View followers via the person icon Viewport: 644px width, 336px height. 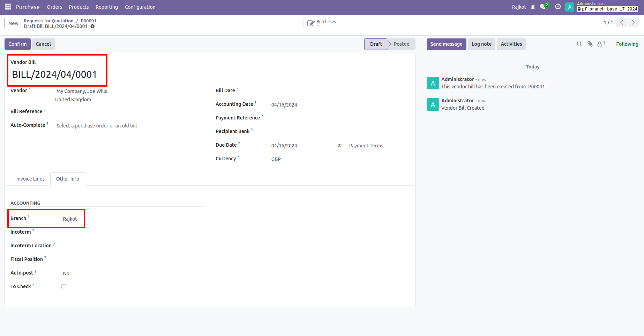click(x=600, y=44)
